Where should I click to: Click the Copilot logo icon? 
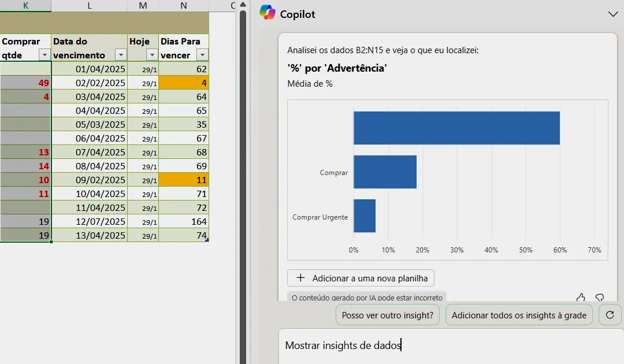[x=267, y=12]
